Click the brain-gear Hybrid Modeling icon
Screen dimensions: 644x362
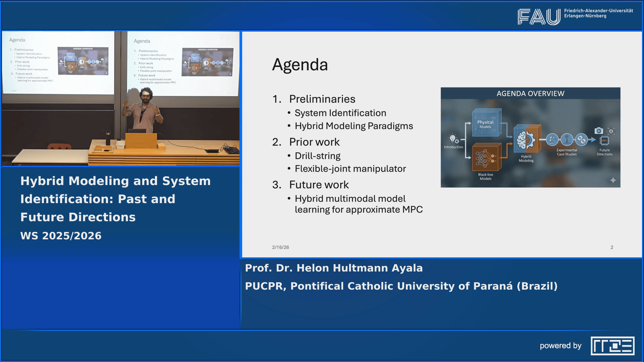pyautogui.click(x=526, y=140)
